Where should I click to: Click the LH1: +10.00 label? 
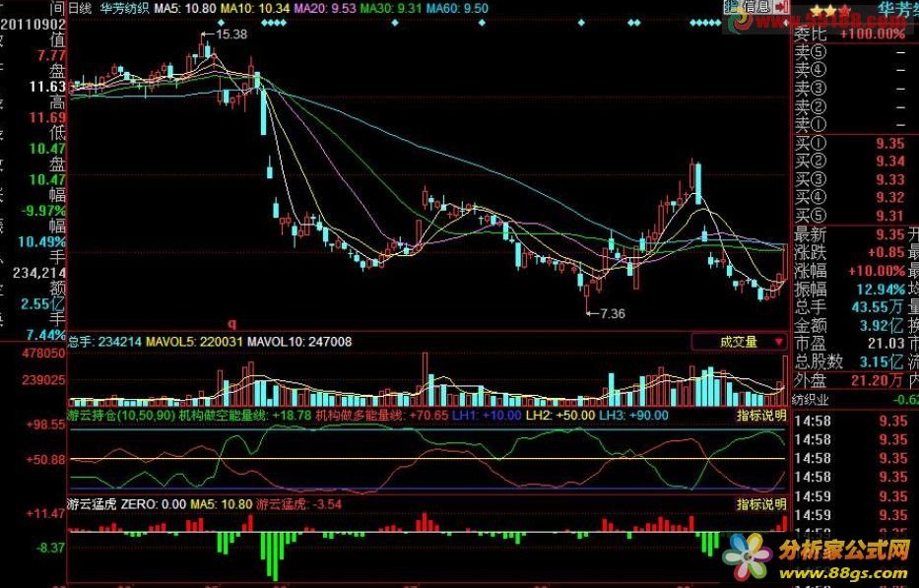(x=487, y=416)
